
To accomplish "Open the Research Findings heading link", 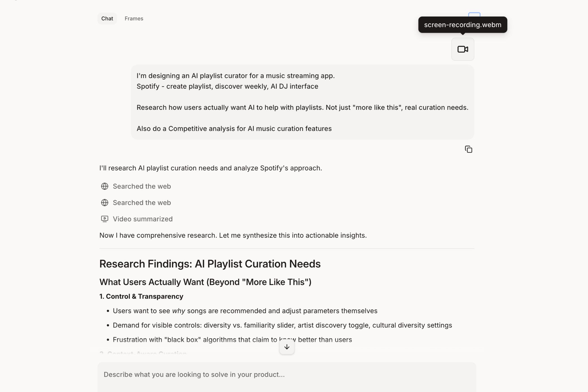I will [210, 263].
